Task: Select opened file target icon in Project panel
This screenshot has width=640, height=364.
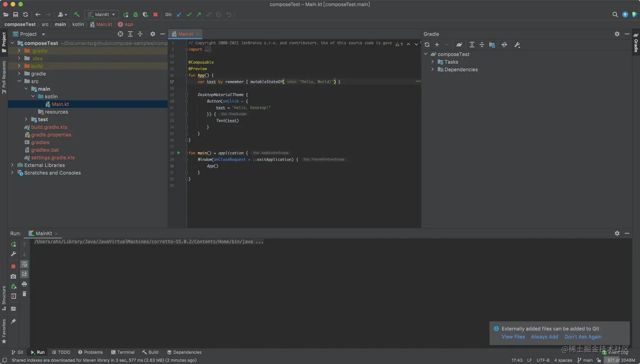Action: coord(120,34)
